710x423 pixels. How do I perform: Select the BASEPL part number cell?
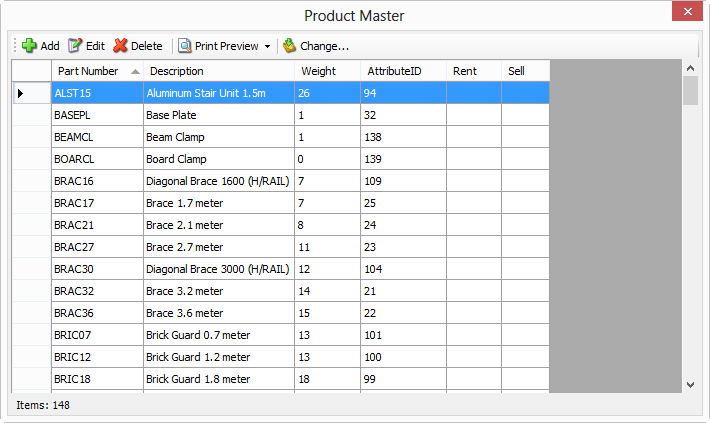(x=97, y=115)
